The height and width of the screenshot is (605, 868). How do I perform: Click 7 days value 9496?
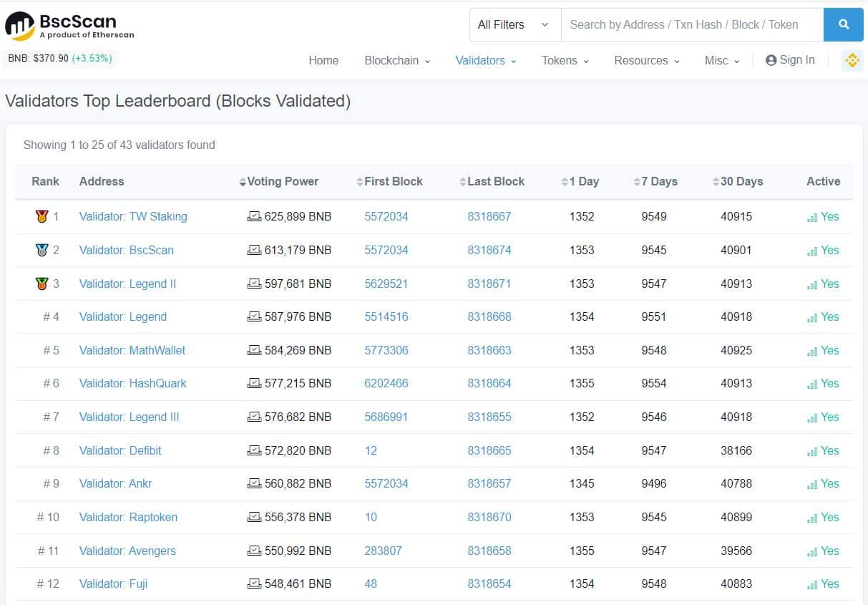pos(654,483)
